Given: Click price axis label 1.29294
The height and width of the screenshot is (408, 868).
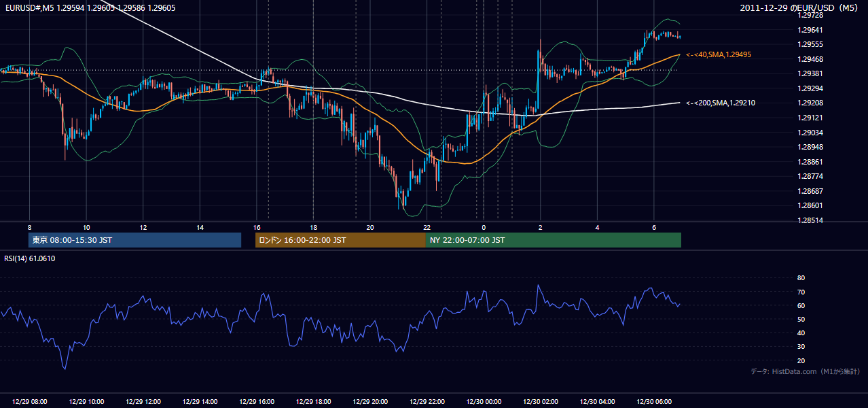Looking at the screenshot, I should point(810,88).
